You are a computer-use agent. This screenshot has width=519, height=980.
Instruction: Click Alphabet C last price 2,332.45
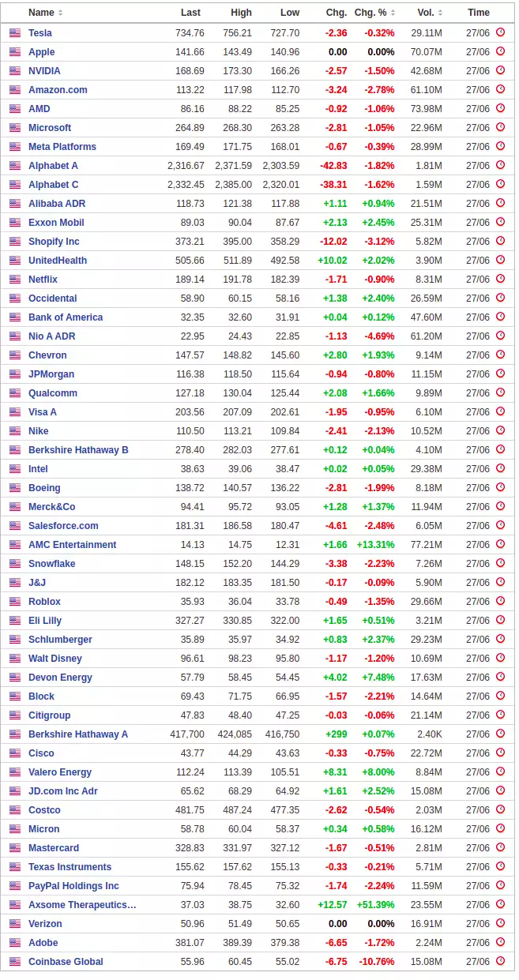click(x=186, y=185)
